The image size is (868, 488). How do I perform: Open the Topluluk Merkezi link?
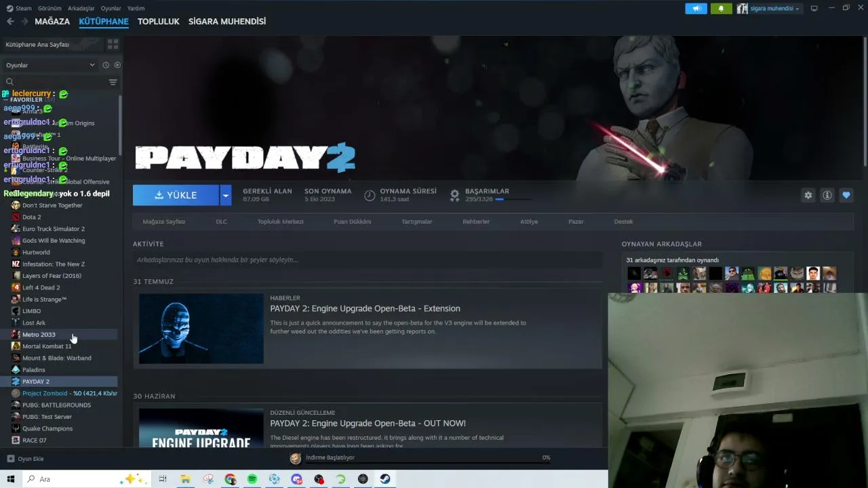(280, 222)
